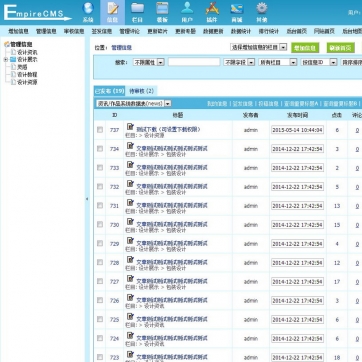Screen dimensions: 362x362
Task: Click the publish time field of row 737
Action: point(297,130)
